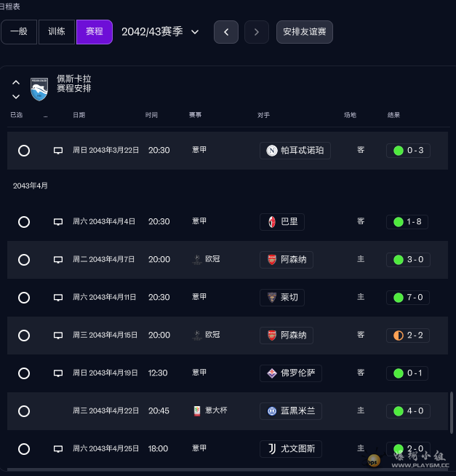456x476 pixels.
Task: Switch to the 一般 tab
Action: tap(19, 32)
